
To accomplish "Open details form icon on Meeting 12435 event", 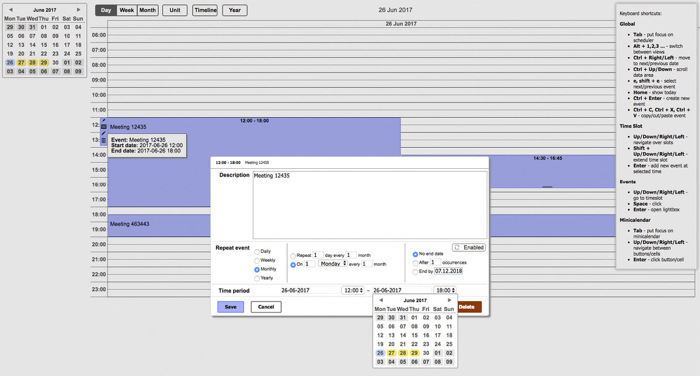I will (104, 127).
